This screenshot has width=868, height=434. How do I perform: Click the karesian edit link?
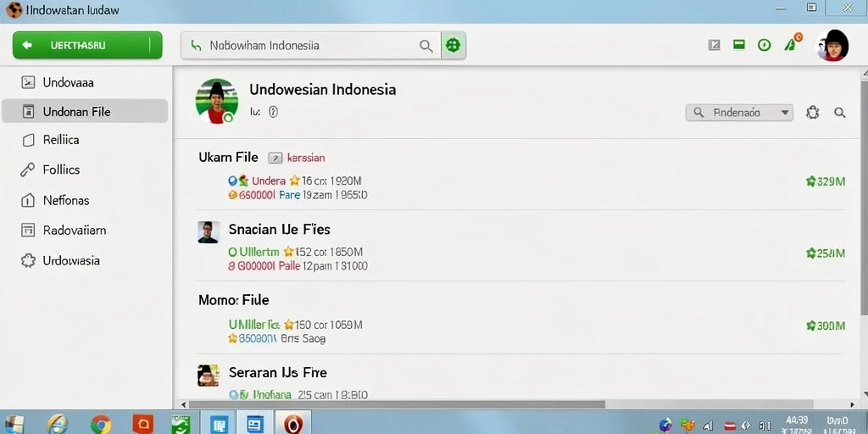[306, 158]
